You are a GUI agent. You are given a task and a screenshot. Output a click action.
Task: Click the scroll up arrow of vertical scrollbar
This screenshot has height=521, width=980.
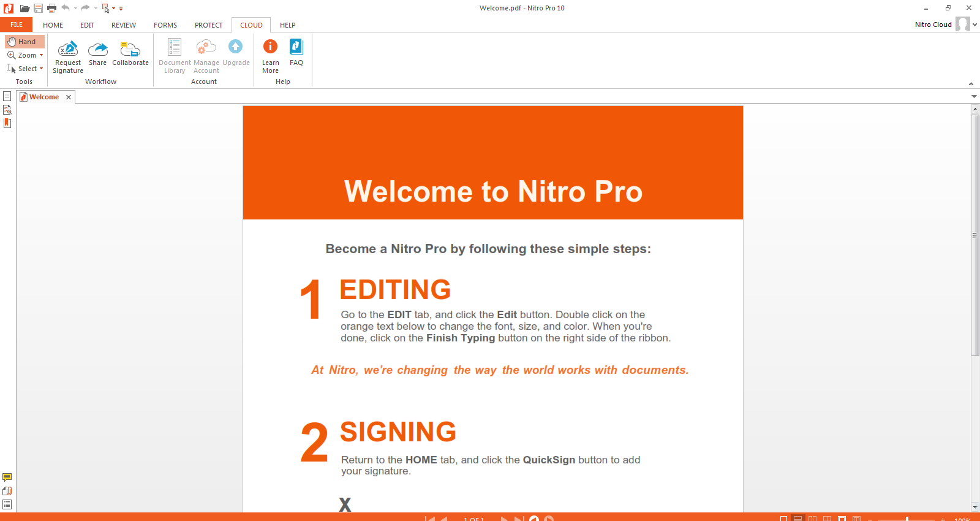point(975,108)
